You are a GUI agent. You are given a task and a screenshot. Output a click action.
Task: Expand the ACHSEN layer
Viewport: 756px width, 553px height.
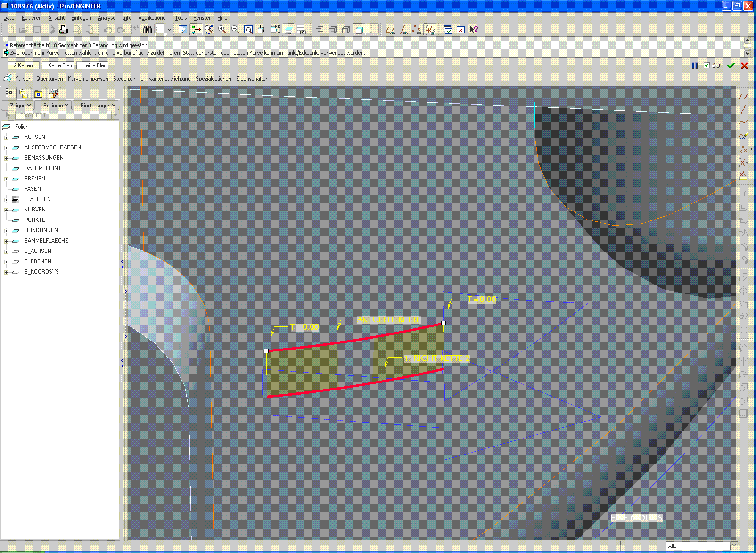tap(6, 138)
